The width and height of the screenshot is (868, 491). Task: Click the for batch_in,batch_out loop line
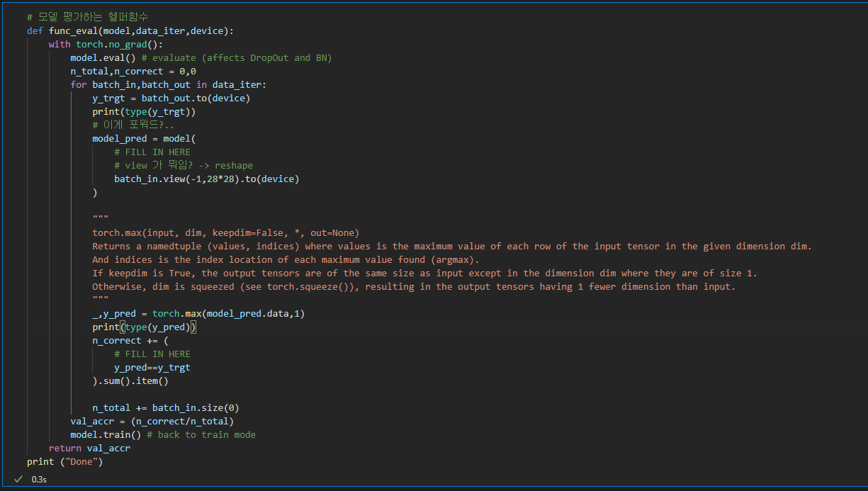click(142, 84)
